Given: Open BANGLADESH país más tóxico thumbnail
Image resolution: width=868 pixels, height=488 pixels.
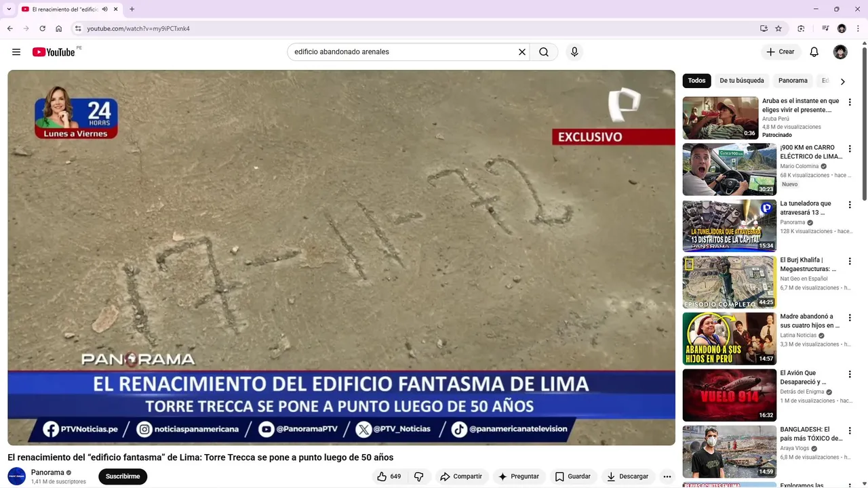Looking at the screenshot, I should coord(729,451).
